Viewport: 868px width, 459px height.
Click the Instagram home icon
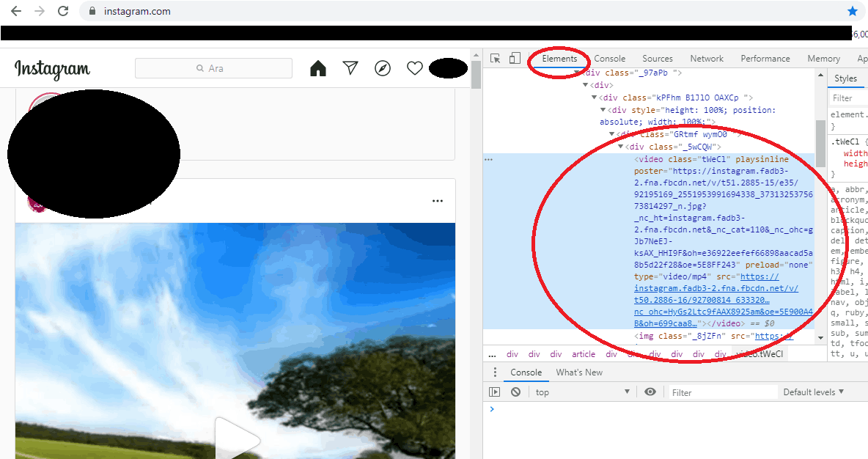coord(317,68)
